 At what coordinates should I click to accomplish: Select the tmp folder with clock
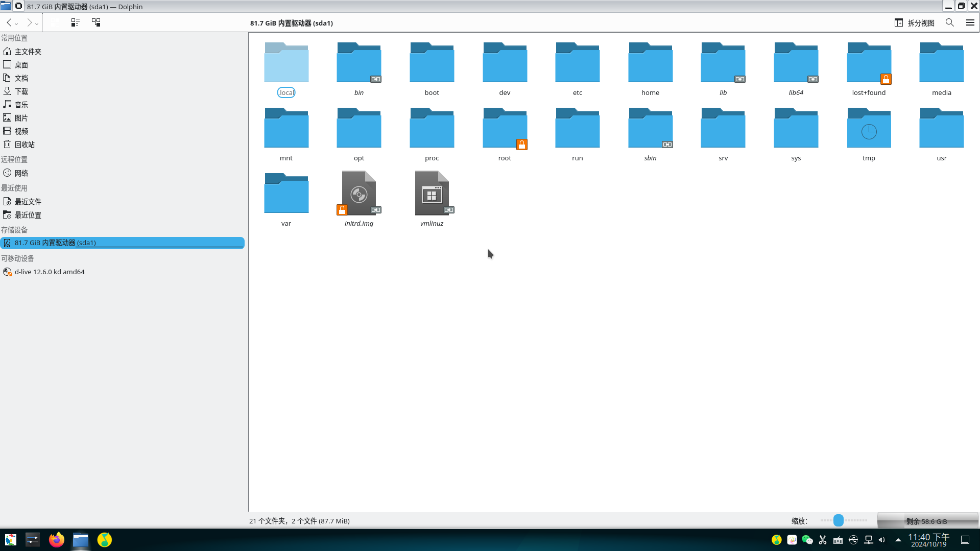[x=869, y=128]
